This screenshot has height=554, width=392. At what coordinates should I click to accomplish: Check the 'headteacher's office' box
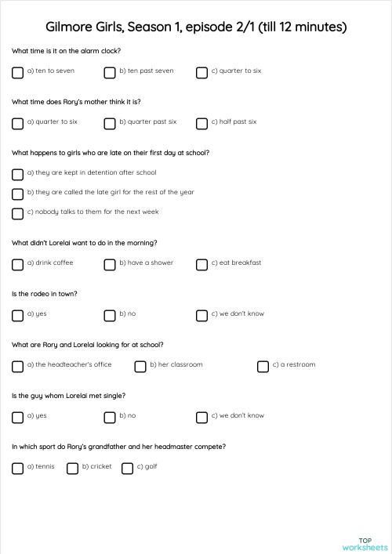(18, 367)
